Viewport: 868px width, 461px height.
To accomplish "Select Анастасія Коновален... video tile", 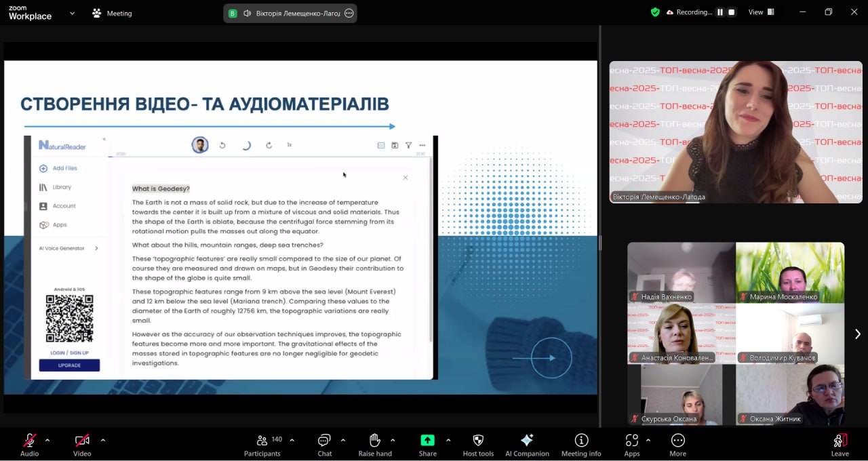I will point(681,334).
